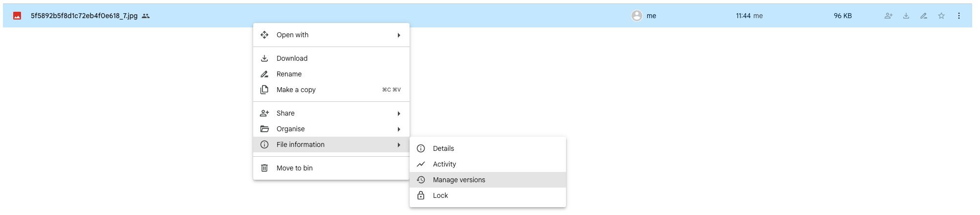Click the Manage versions history clock icon
This screenshot has height=215, width=980.
coord(421,180)
